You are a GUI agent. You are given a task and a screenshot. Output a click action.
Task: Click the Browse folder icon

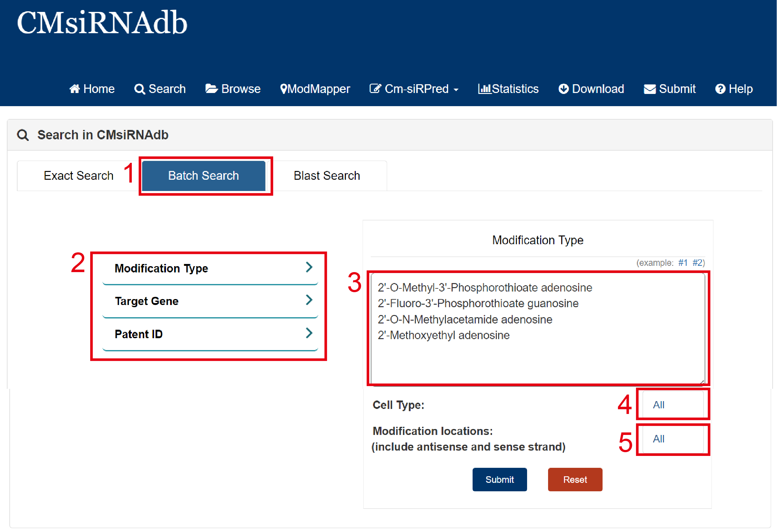pos(211,89)
